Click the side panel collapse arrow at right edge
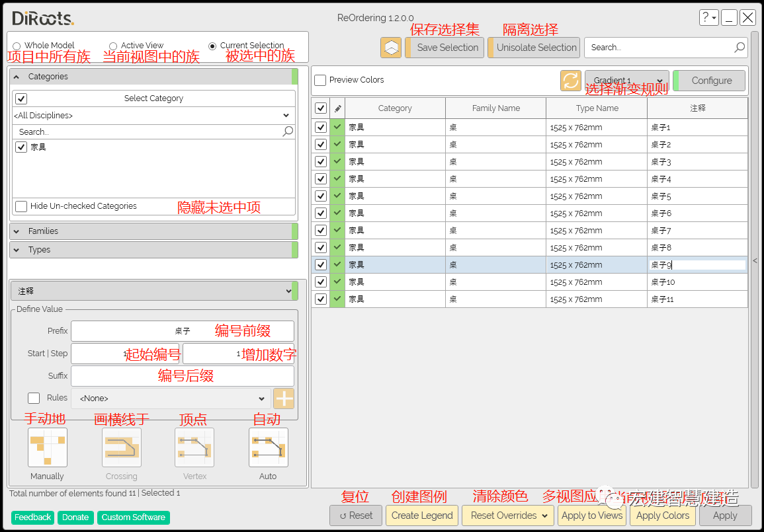 point(755,260)
